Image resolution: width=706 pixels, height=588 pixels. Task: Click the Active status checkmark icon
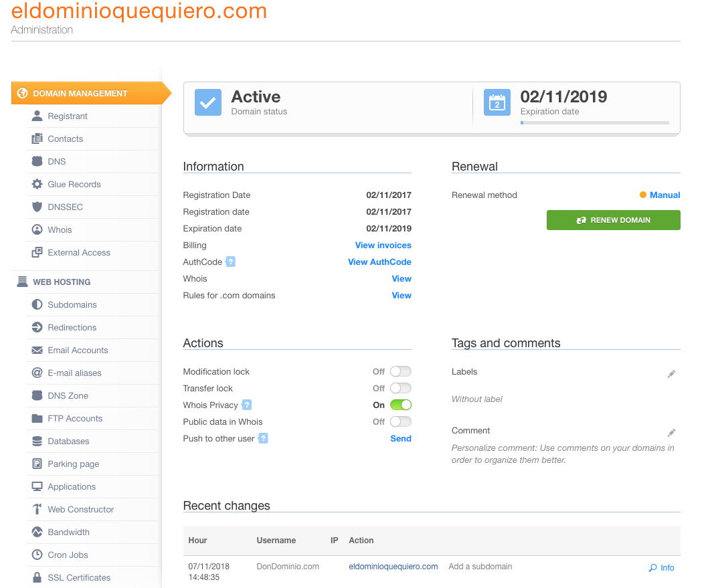208,102
